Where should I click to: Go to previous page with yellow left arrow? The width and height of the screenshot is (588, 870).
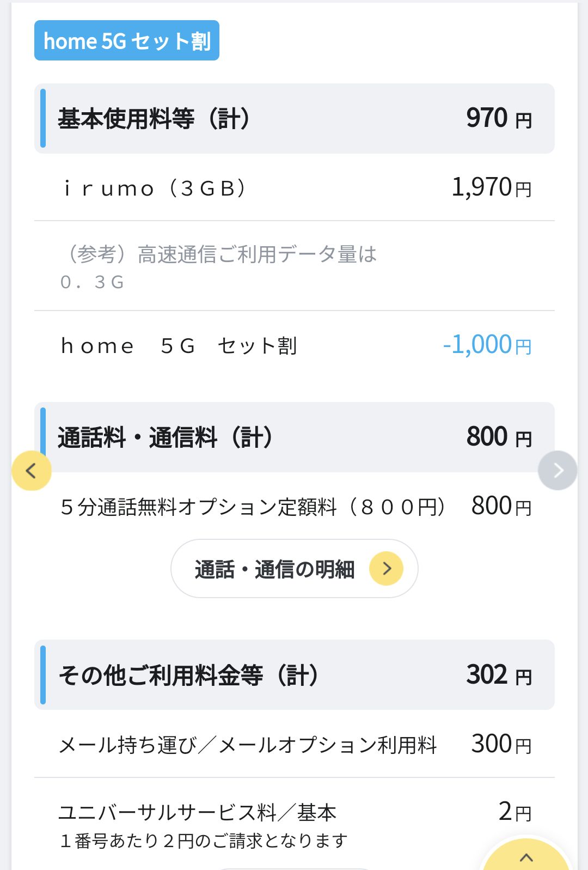32,470
